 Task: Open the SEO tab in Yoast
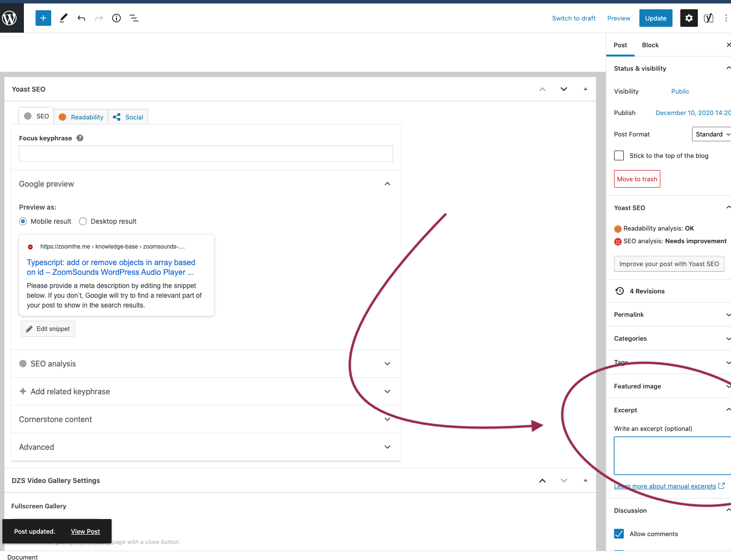pyautogui.click(x=37, y=116)
